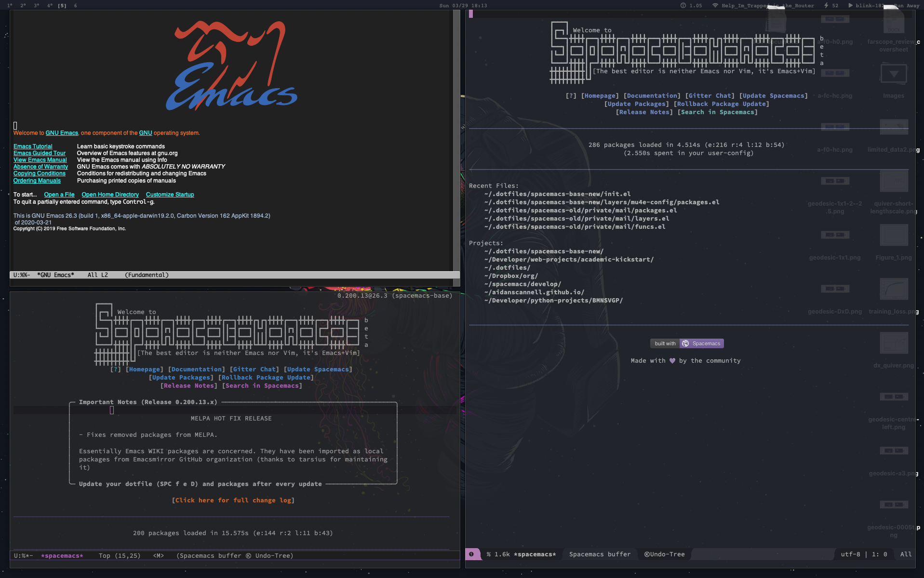Switch to workspace 3 in the top bar

pos(37,6)
